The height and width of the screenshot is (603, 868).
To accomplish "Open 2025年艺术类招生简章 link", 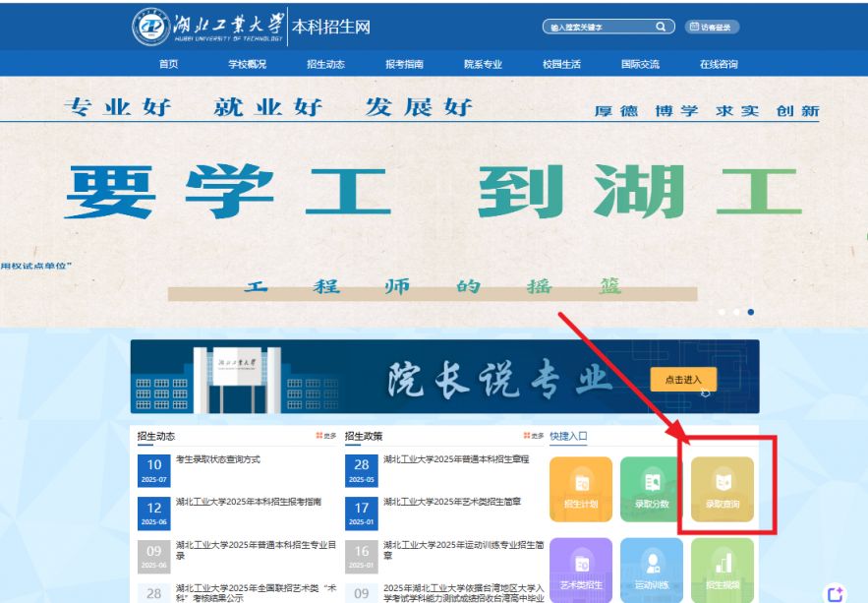I will click(452, 502).
